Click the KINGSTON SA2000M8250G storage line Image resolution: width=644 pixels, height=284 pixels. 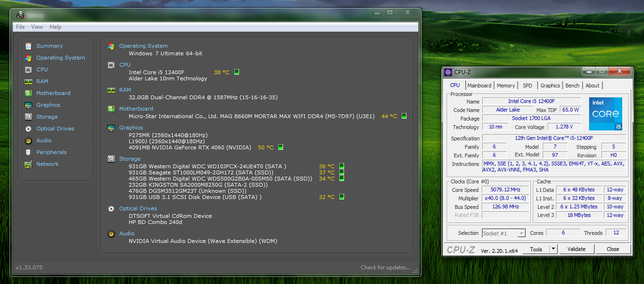point(198,185)
